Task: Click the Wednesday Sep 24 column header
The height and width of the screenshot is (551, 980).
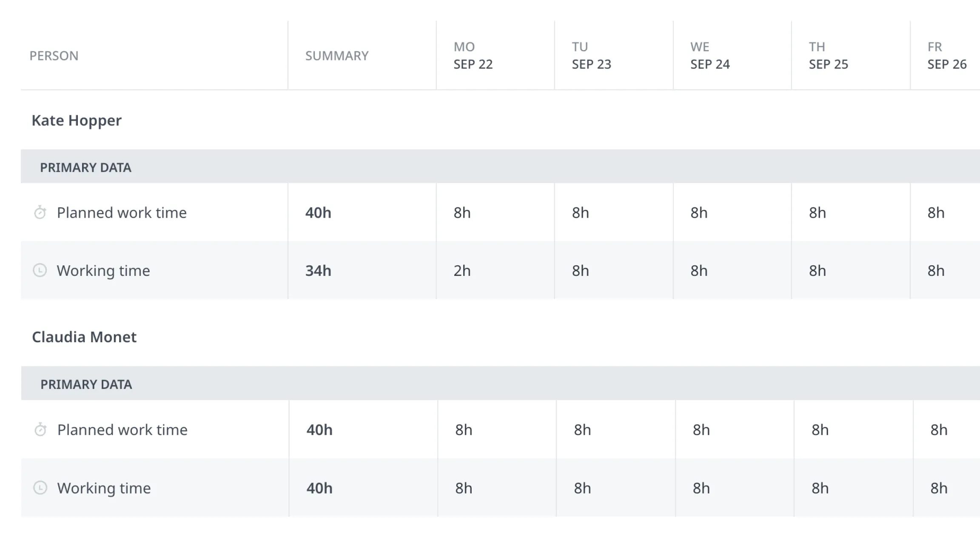Action: (710, 56)
